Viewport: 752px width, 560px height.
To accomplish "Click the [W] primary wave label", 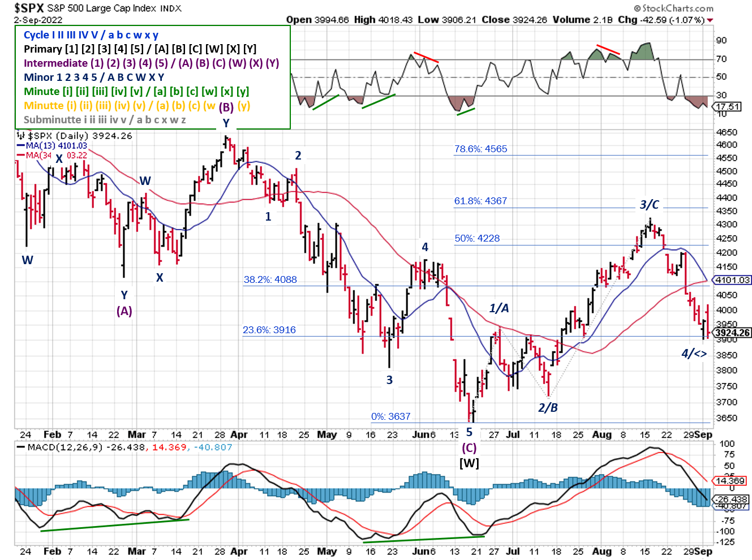I will click(469, 463).
